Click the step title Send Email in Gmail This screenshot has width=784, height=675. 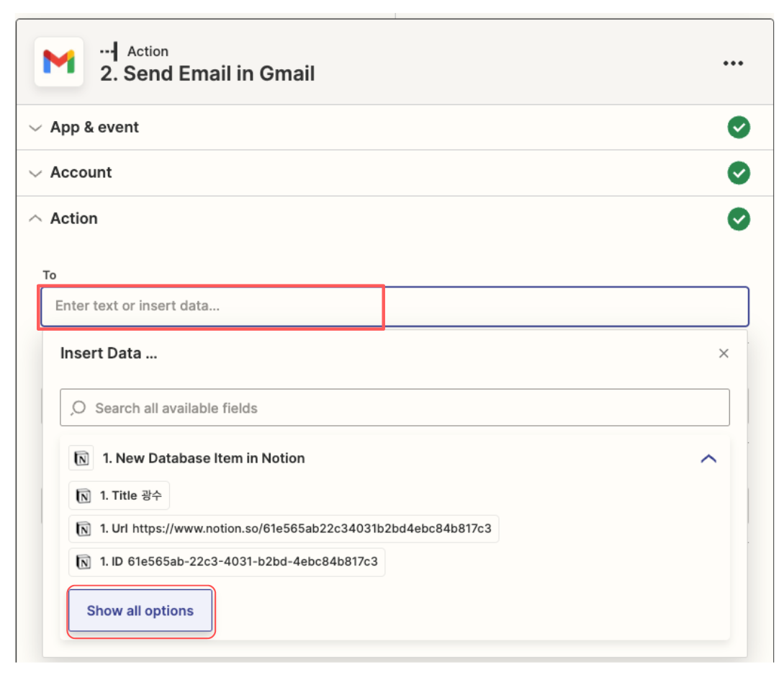pyautogui.click(x=207, y=73)
